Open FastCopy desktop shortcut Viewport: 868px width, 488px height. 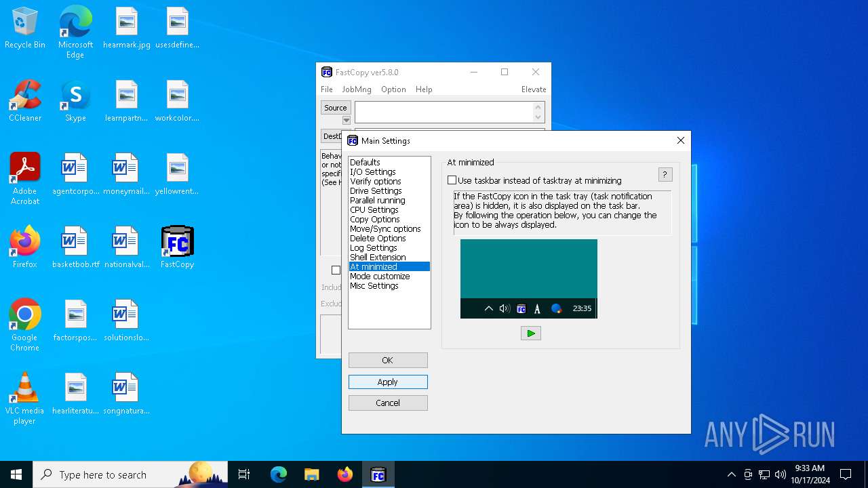pos(177,248)
